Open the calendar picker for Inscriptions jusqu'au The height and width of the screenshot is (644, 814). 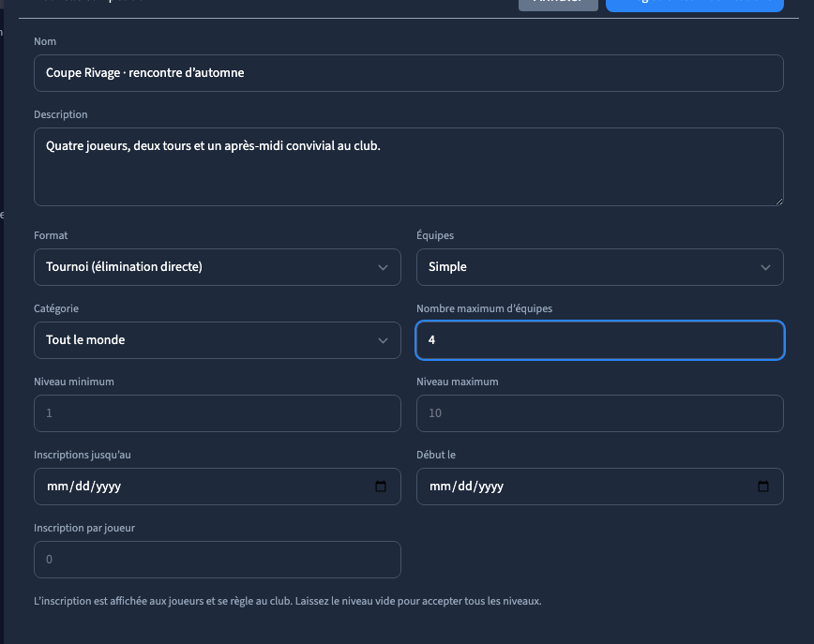click(x=381, y=487)
